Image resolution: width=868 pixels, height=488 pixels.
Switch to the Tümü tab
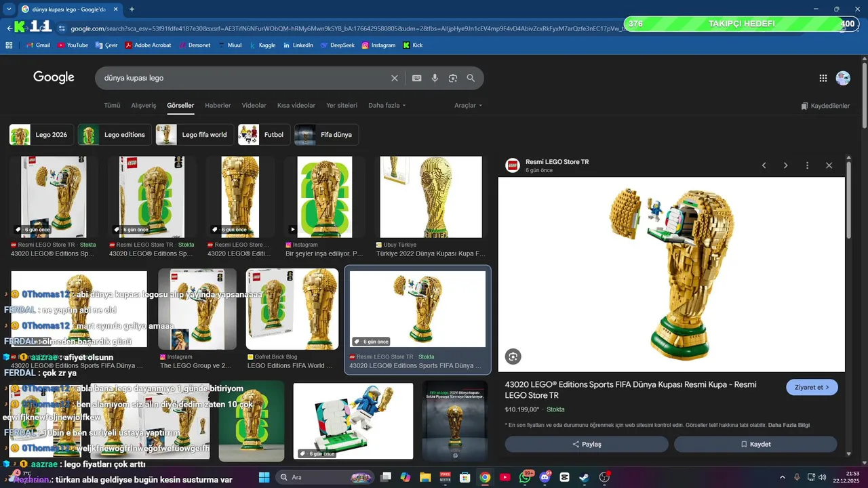[112, 106]
